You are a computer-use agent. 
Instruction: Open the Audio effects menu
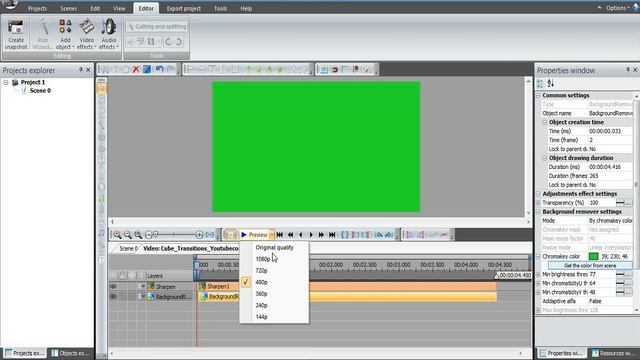(x=109, y=34)
